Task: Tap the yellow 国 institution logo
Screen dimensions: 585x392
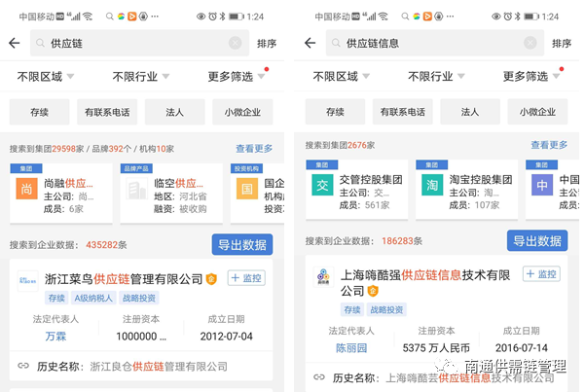Action: pos(247,189)
